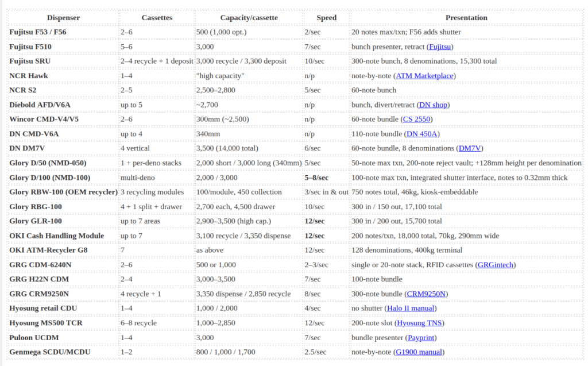This screenshot has height=366, width=588.
Task: Click the 800 / 1,000 / 1,700 cell
Action: 249,352
